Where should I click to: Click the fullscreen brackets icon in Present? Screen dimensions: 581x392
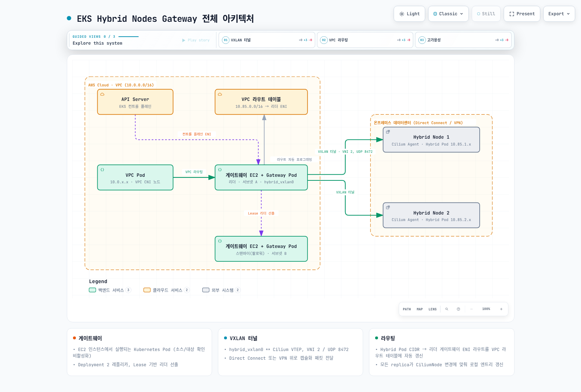(512, 14)
